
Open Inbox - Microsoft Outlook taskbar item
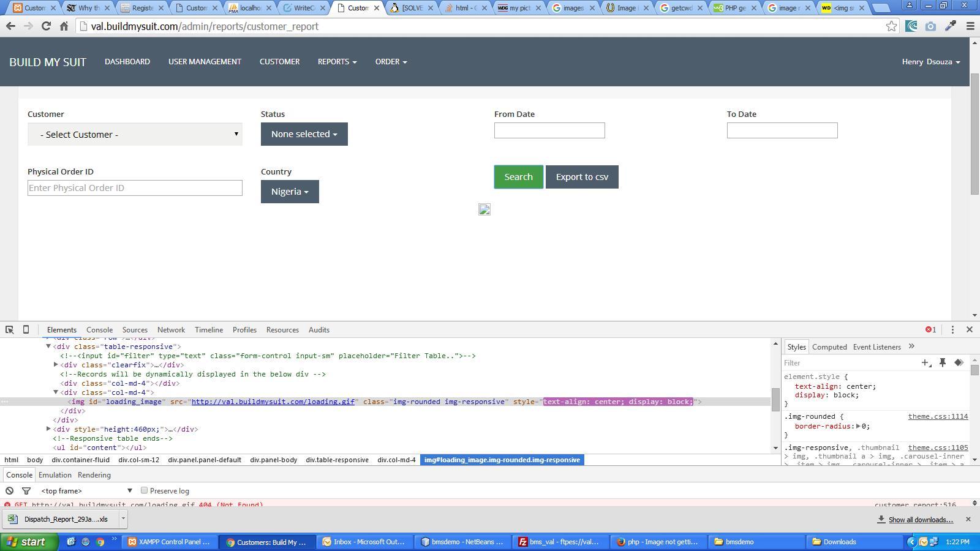click(x=364, y=542)
